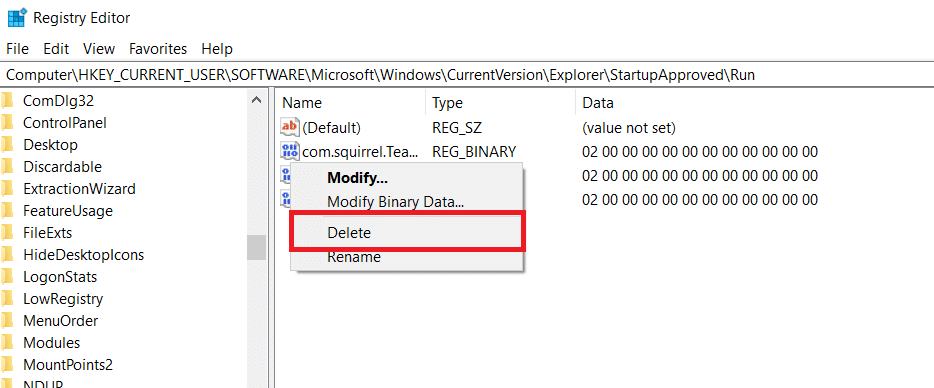The height and width of the screenshot is (388, 934).
Task: Choose Rename from the context menu
Action: coord(354,257)
